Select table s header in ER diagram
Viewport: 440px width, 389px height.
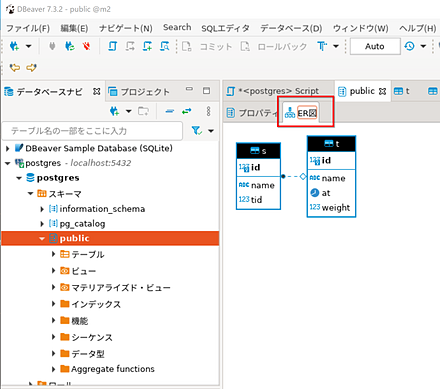tap(258, 151)
